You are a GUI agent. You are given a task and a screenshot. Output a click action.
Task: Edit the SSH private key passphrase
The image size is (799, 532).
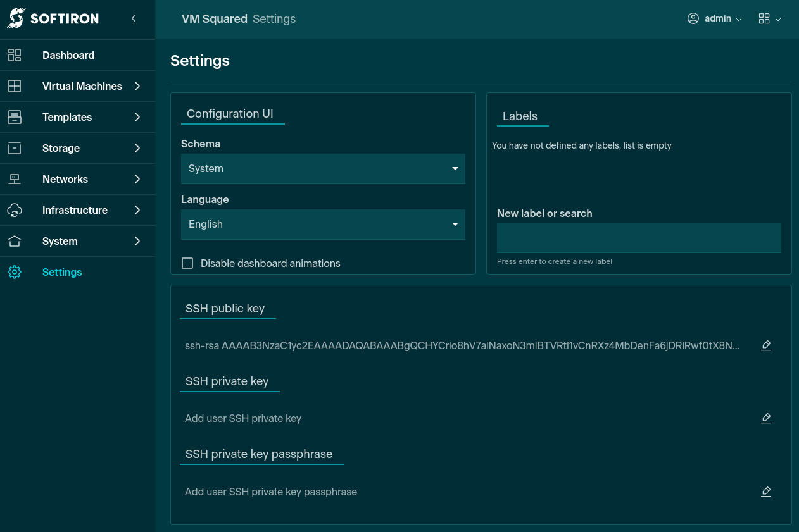point(766,492)
